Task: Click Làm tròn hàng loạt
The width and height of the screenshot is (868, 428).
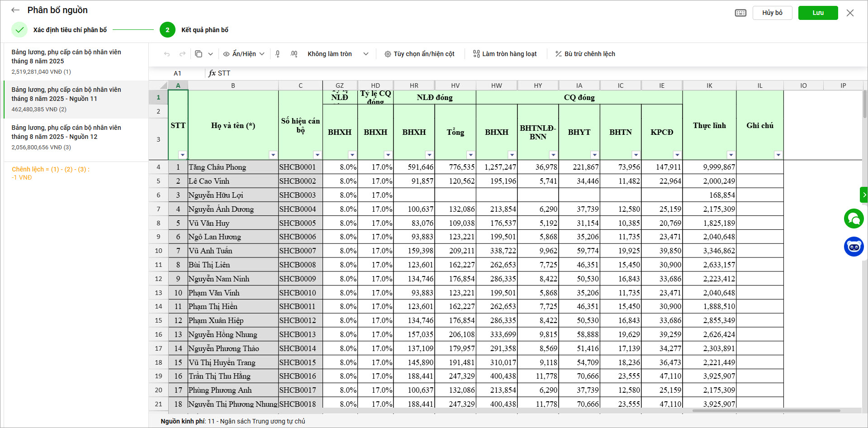Action: pyautogui.click(x=505, y=54)
